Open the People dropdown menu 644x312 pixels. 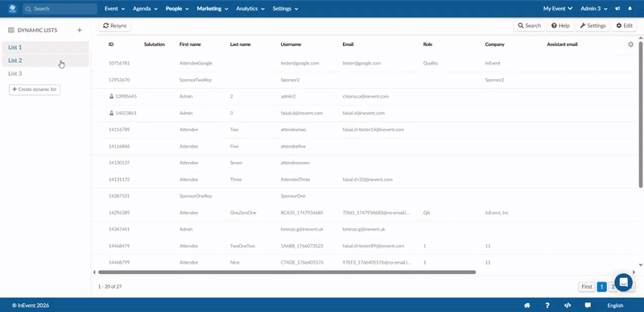tap(177, 9)
